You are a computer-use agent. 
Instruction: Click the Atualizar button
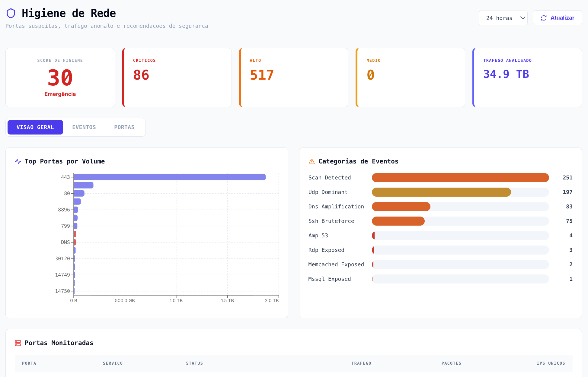pos(557,18)
